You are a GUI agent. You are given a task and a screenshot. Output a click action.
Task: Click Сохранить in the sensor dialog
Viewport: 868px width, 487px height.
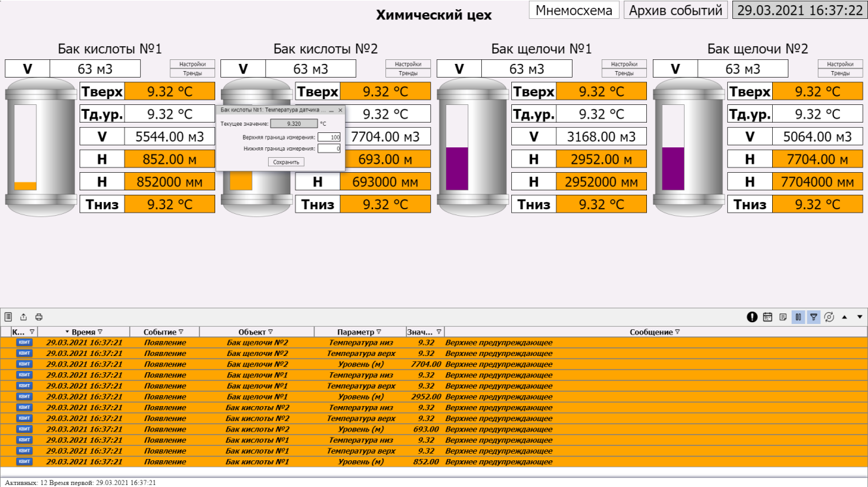click(286, 162)
